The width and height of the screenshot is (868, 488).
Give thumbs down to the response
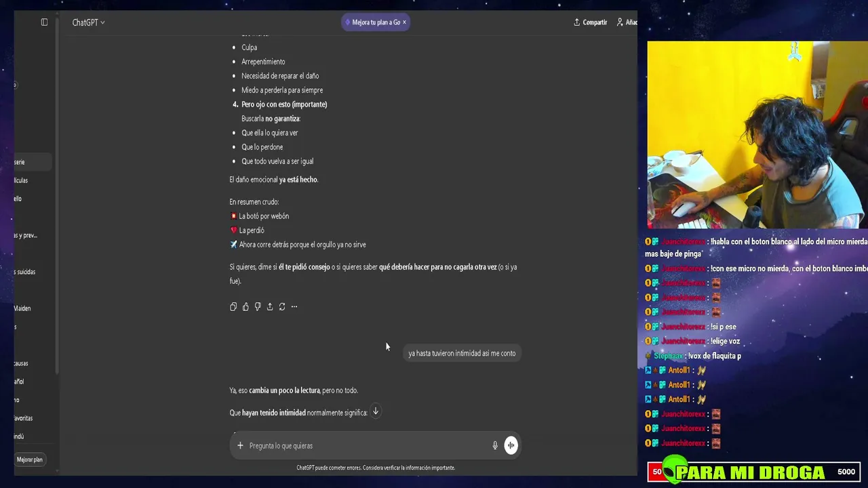tap(258, 307)
